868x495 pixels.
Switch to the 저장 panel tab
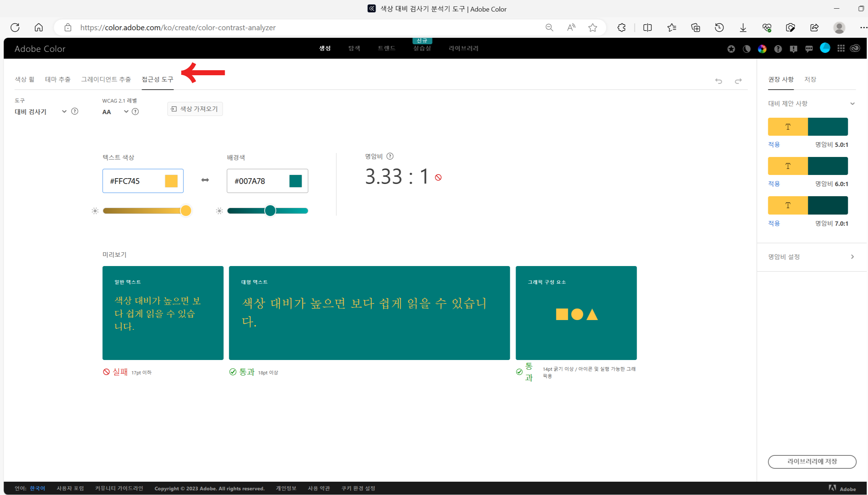(810, 79)
